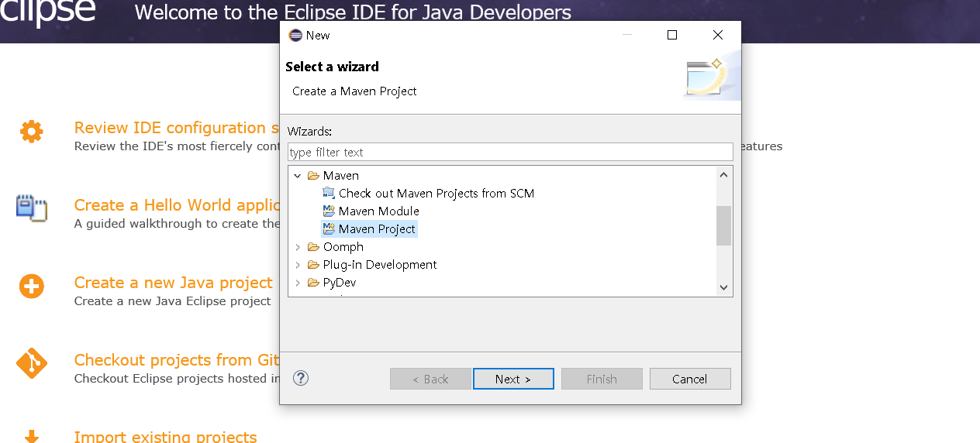Maximize the New dialog window
980x443 pixels.
pyautogui.click(x=672, y=35)
